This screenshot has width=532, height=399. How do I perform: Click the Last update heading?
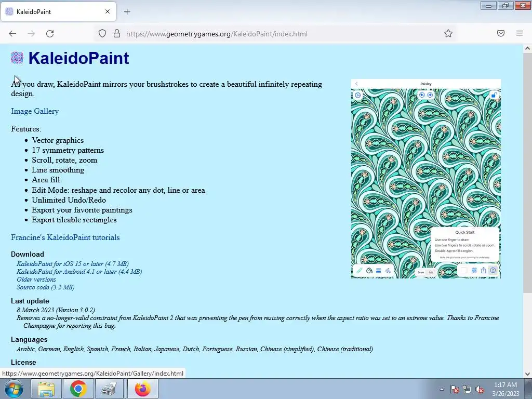[30, 301]
